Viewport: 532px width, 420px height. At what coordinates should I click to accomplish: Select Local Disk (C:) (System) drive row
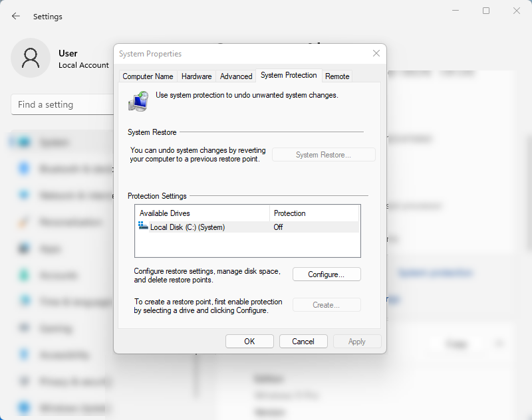coord(247,227)
